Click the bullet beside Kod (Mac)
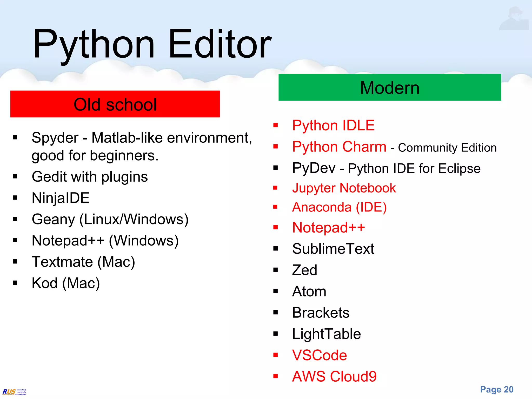 (x=15, y=283)
